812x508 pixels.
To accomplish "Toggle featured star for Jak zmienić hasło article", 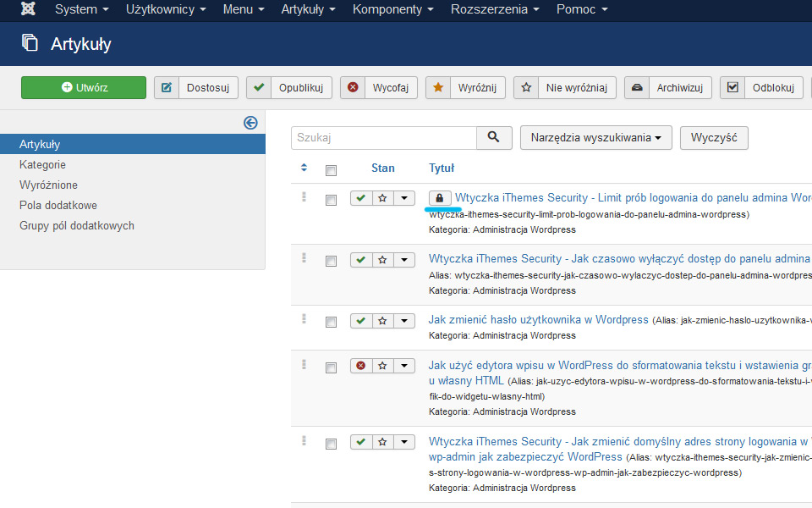I will point(382,321).
